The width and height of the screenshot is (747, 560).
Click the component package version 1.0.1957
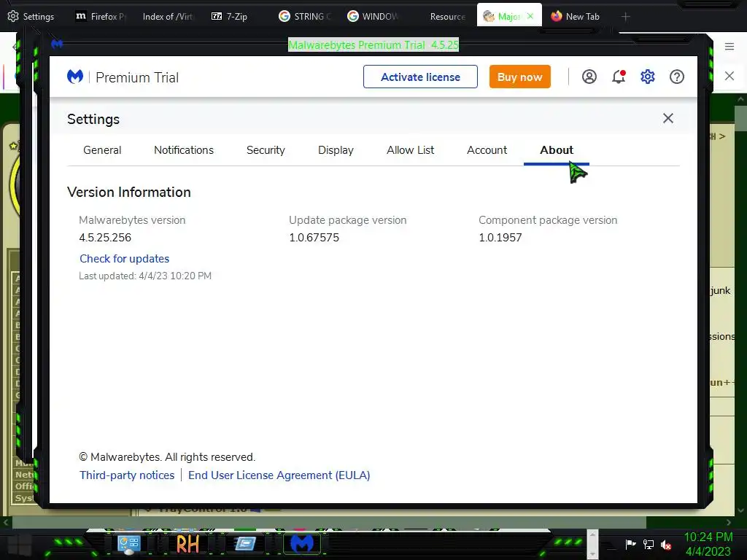(x=500, y=237)
